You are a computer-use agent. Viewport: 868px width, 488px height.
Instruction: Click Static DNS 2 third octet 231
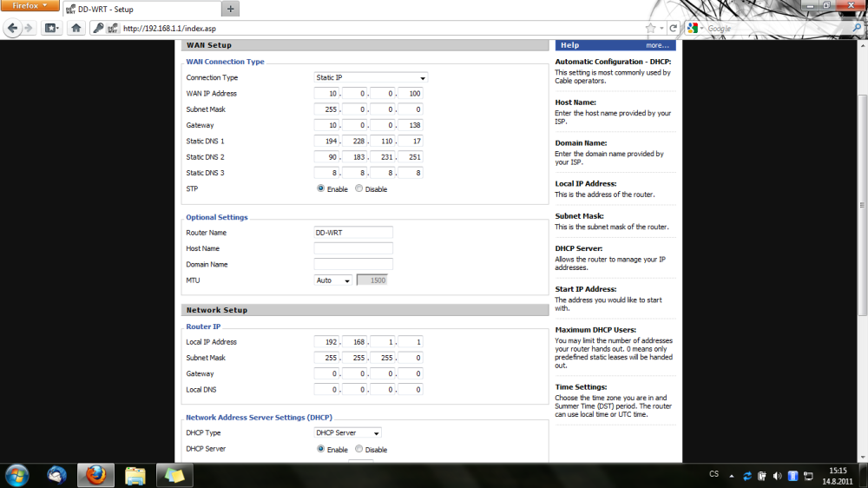point(383,157)
